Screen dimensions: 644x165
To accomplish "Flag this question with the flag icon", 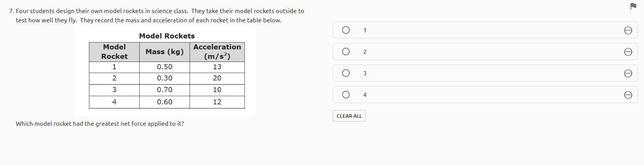I will [633, 6].
